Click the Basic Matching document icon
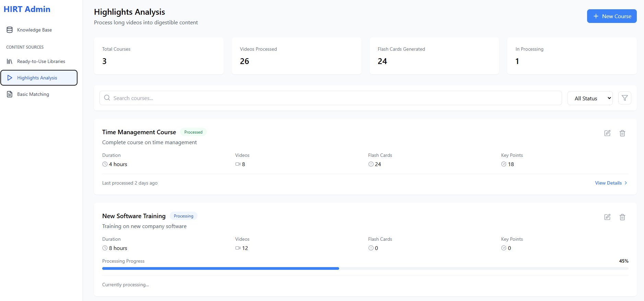Image resolution: width=644 pixels, height=301 pixels. pos(10,94)
